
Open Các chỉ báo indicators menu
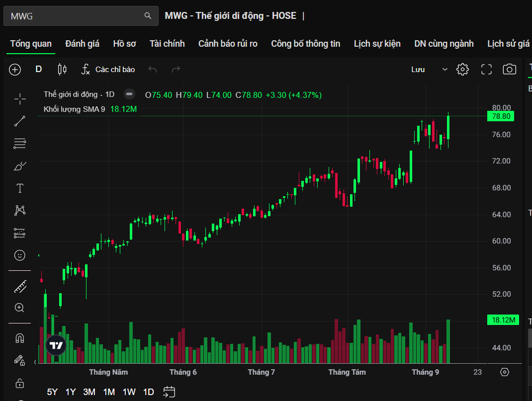pos(108,70)
